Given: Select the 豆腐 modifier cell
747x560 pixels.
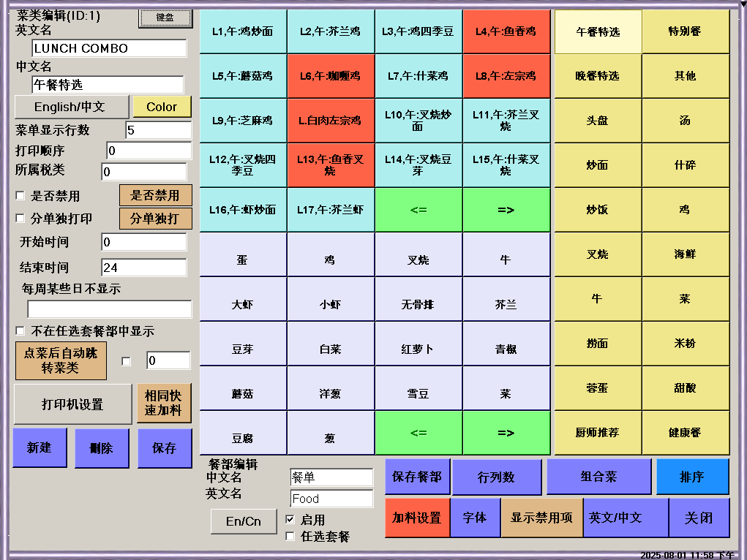Looking at the screenshot, I should coord(243,439).
